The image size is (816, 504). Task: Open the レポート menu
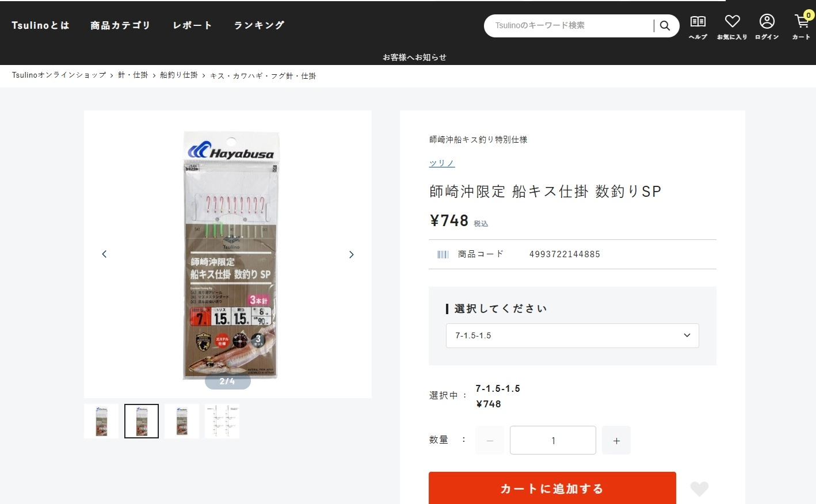click(193, 25)
